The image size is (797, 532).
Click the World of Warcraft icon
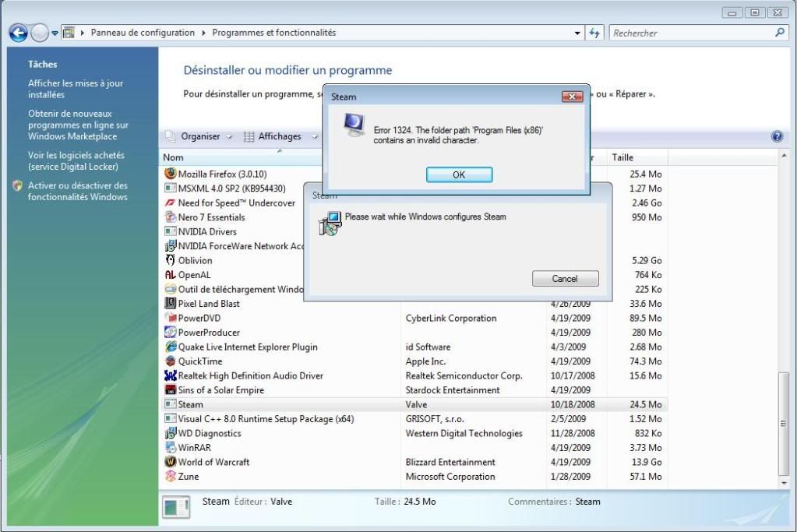[171, 462]
